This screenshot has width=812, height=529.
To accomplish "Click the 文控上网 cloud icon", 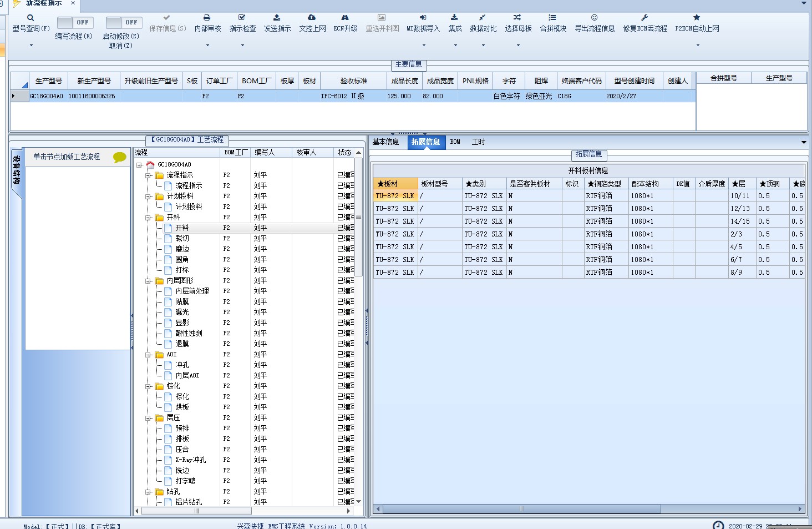I will point(312,18).
